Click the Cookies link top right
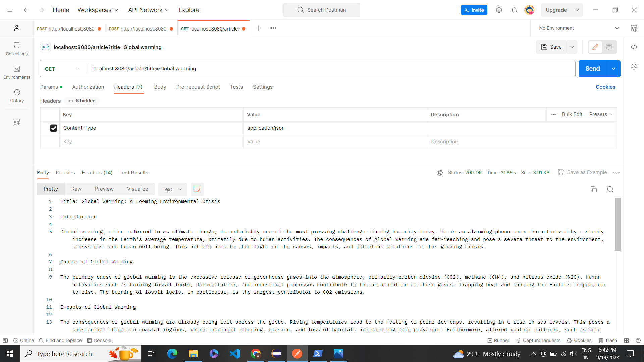 [605, 87]
